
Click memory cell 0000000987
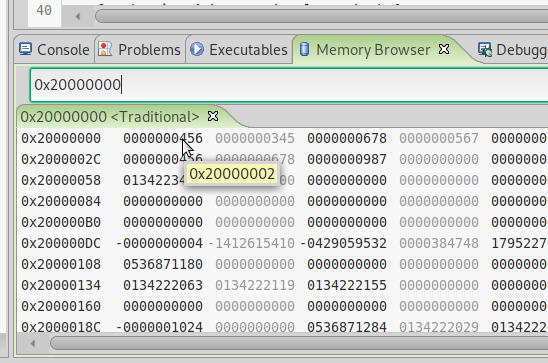tap(347, 159)
